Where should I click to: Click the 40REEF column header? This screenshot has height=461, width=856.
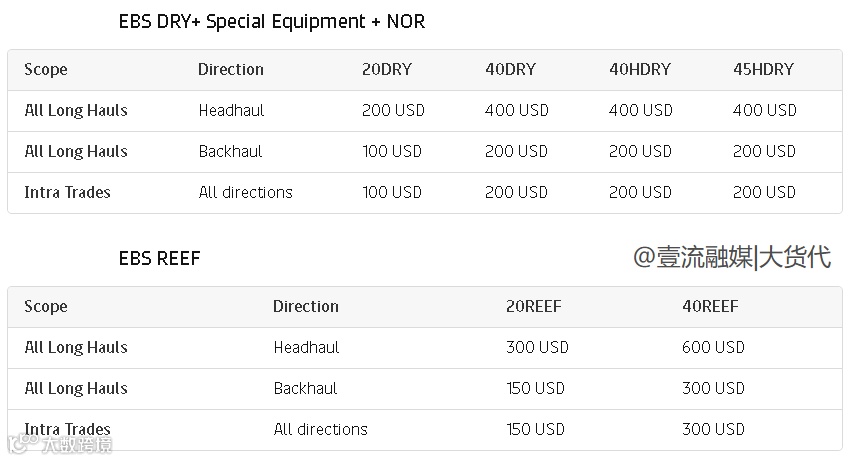710,307
